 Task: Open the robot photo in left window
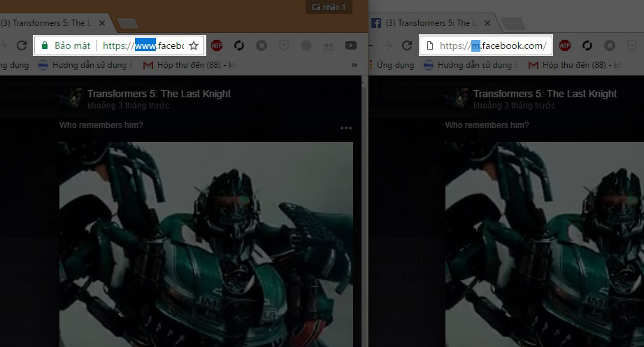click(x=206, y=245)
